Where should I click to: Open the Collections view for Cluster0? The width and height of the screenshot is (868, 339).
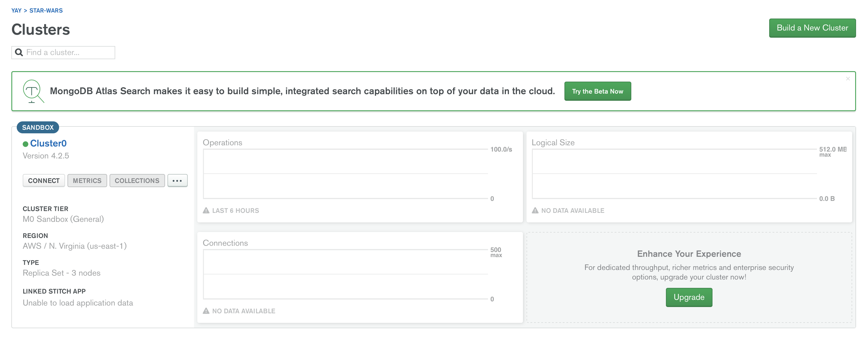coord(137,181)
